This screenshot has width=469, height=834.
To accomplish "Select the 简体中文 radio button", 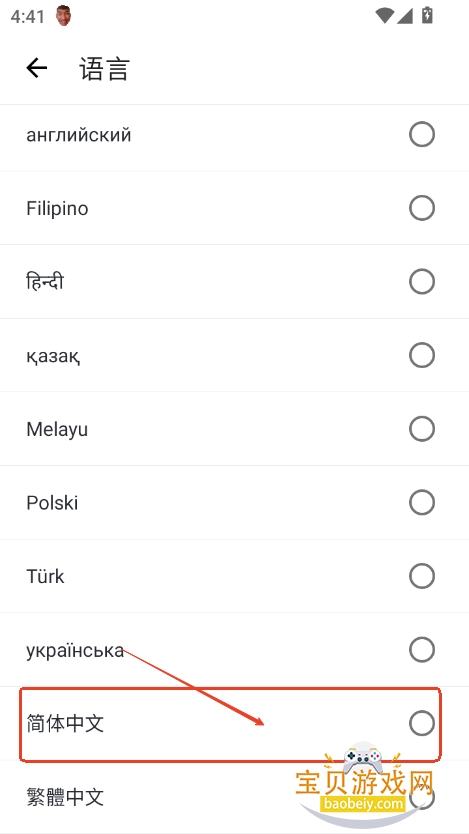I will pos(422,723).
